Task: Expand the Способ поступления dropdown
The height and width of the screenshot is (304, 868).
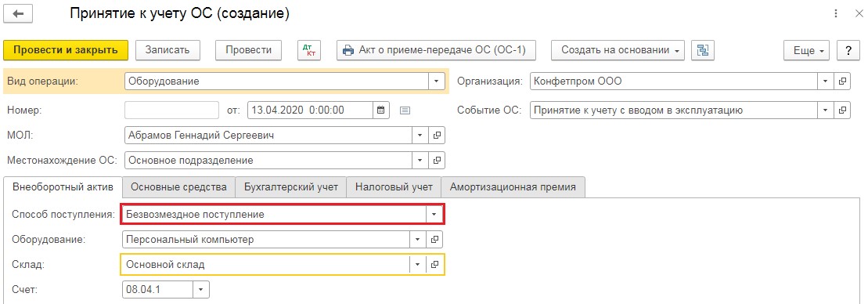Action: tap(434, 214)
